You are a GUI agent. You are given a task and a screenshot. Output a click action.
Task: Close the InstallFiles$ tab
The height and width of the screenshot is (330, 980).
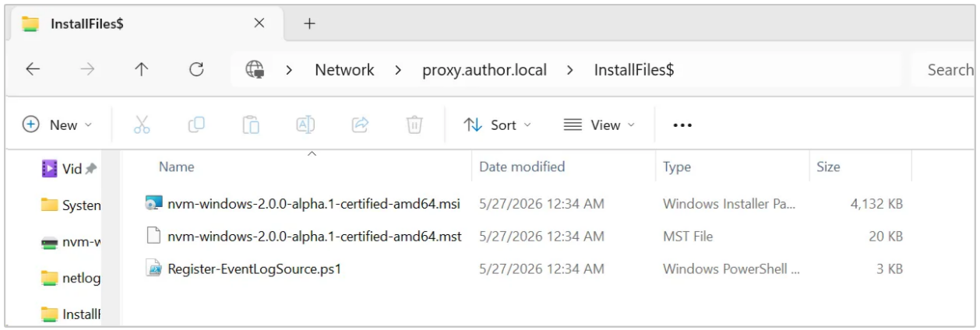click(259, 23)
